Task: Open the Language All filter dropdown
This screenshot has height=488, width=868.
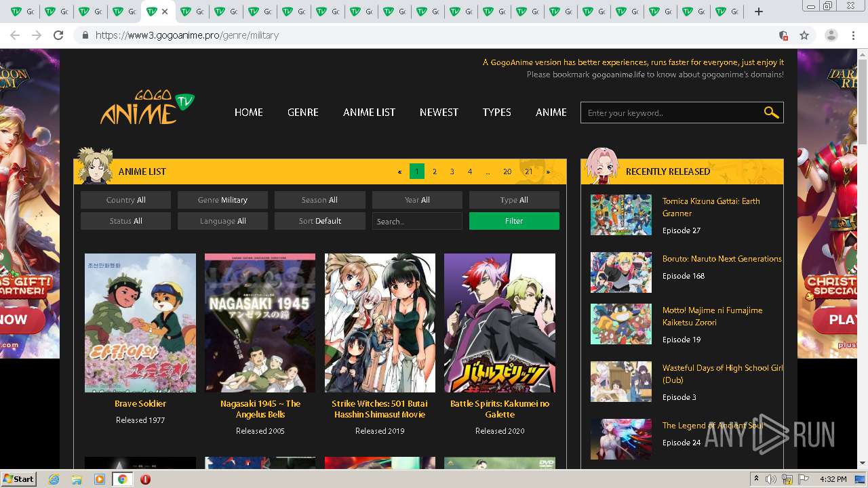Action: (x=222, y=221)
